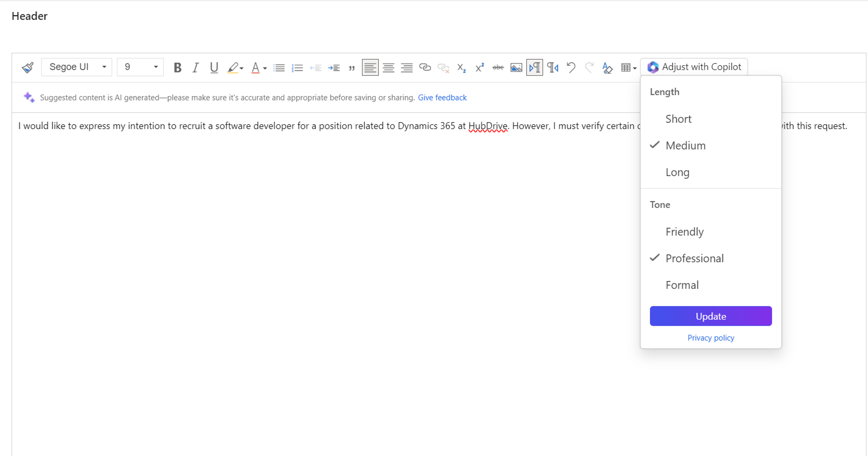Image resolution: width=868 pixels, height=456 pixels.
Task: Clear formatting with eraser icon
Action: click(607, 67)
